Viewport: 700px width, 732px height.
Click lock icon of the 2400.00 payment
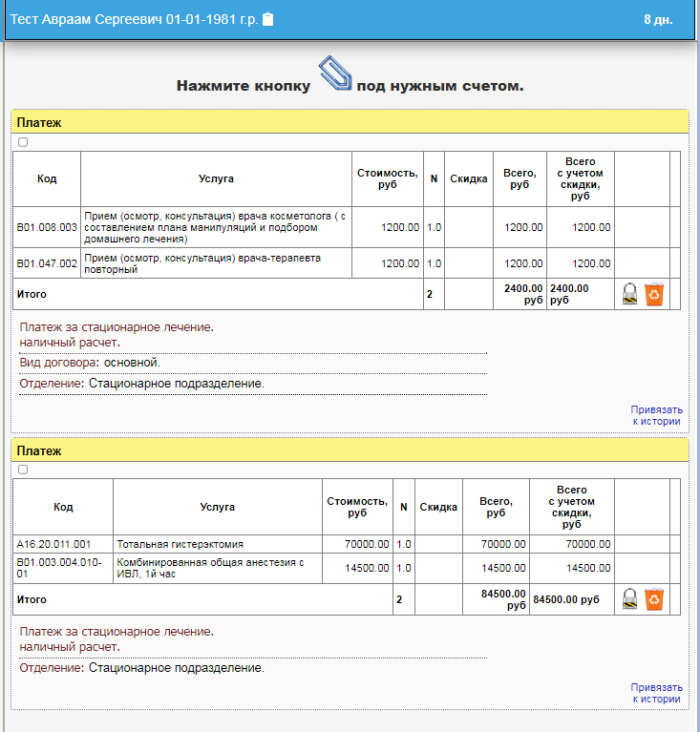(629, 294)
